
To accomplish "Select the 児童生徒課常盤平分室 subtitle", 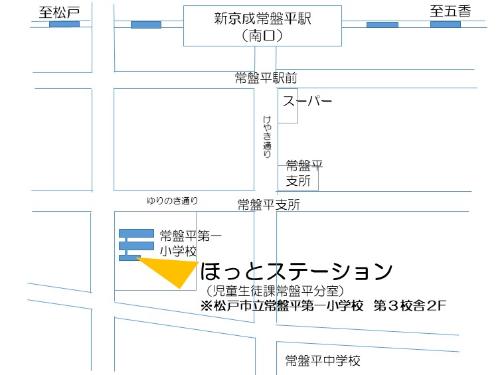I will pos(275,291).
